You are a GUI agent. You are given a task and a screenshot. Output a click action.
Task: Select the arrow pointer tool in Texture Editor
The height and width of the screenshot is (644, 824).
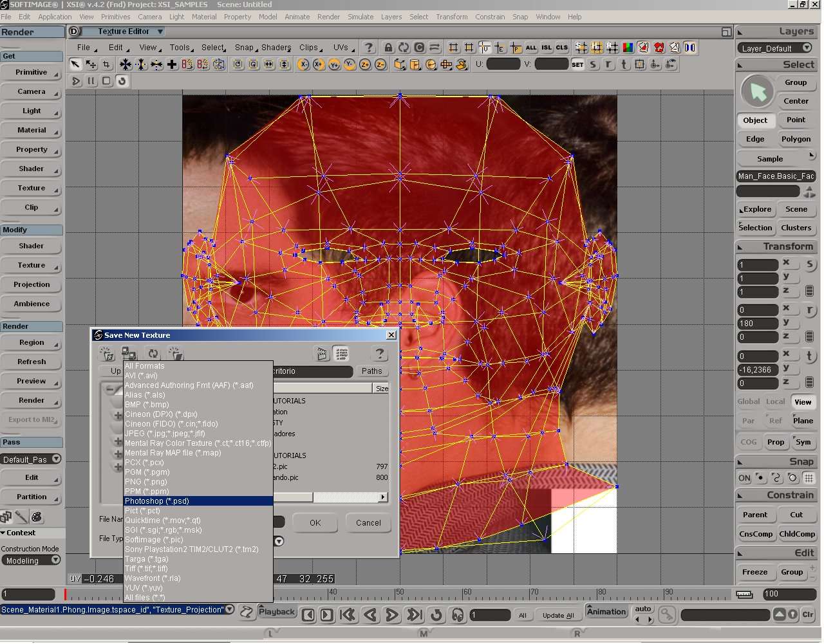click(75, 64)
